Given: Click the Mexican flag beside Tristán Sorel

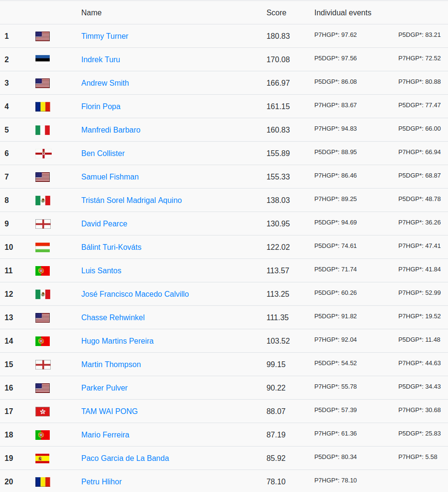Looking at the screenshot, I should click(43, 200).
